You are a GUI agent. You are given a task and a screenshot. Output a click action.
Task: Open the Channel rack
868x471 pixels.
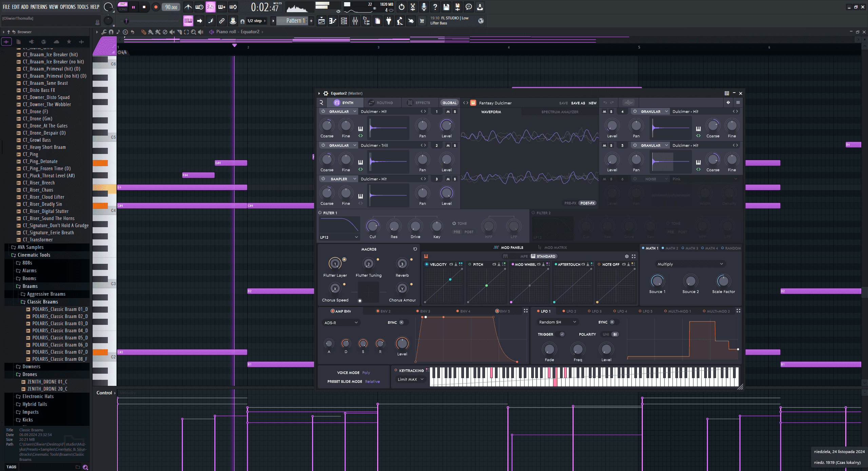344,21
